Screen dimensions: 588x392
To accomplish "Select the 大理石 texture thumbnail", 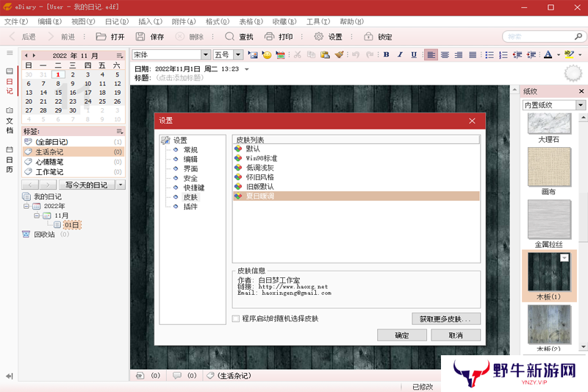I will [549, 124].
